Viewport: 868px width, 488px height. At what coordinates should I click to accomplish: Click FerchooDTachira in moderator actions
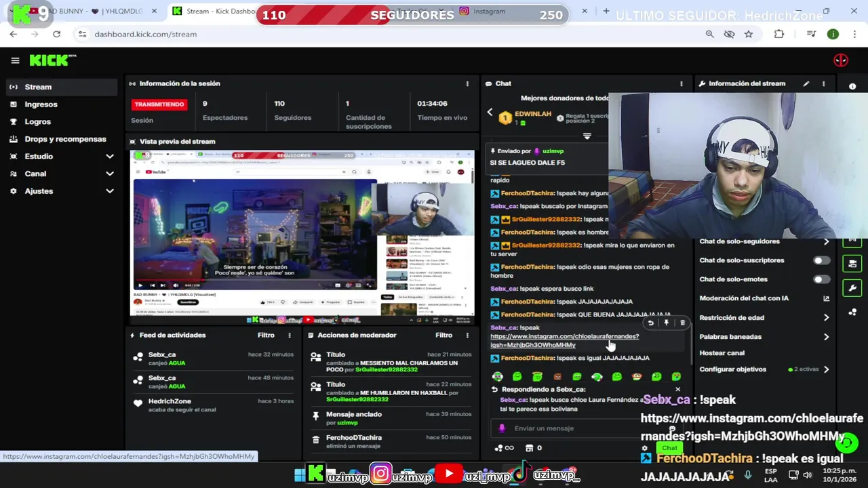coord(354,437)
